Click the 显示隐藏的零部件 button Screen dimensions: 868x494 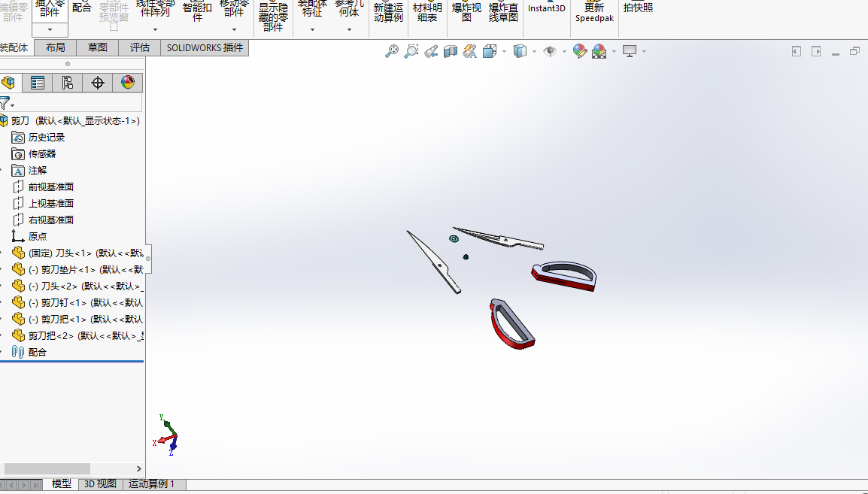274,17
